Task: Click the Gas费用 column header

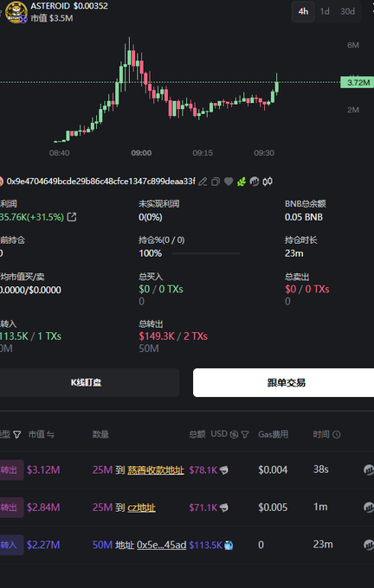Action: pos(273,434)
